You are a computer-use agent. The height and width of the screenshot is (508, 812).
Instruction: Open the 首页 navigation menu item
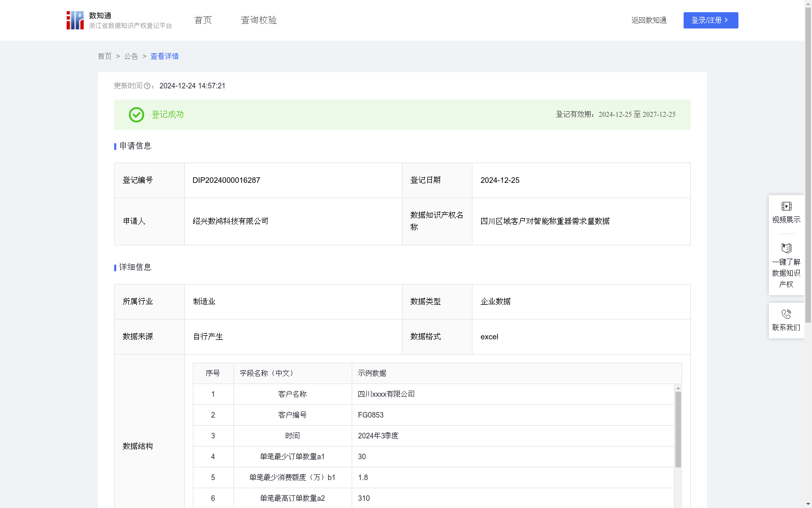203,20
